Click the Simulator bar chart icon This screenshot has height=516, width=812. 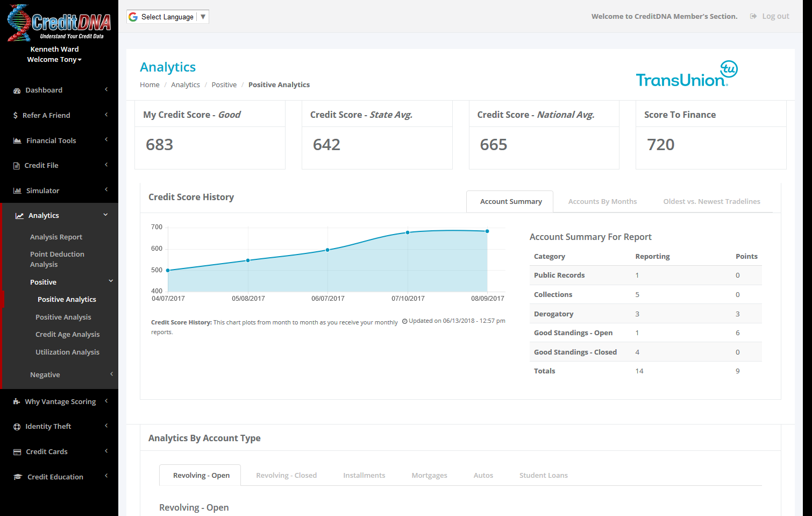17,191
